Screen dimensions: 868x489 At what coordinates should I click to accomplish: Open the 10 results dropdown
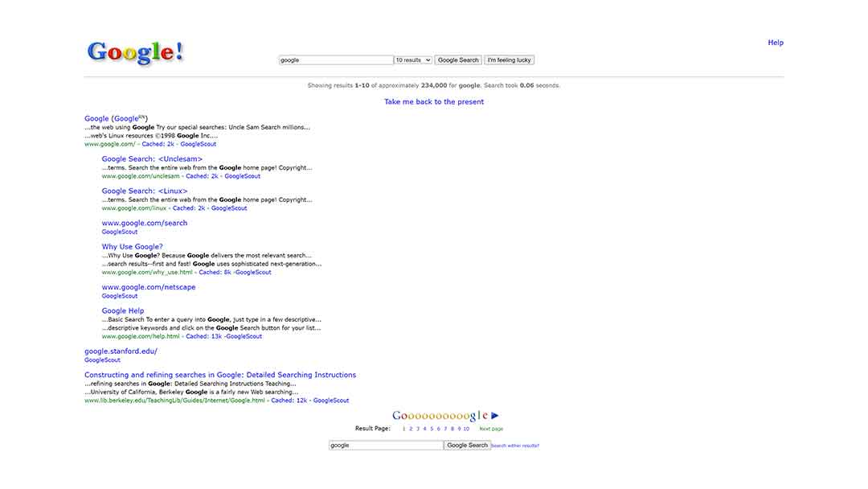coord(413,60)
